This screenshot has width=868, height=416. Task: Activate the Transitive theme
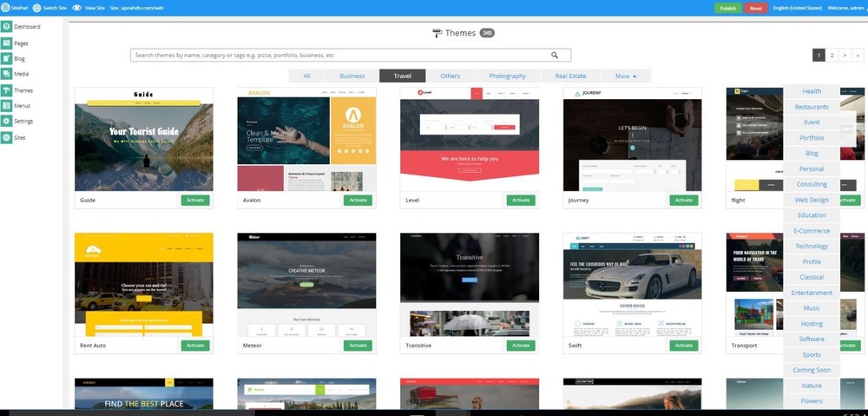pos(521,345)
